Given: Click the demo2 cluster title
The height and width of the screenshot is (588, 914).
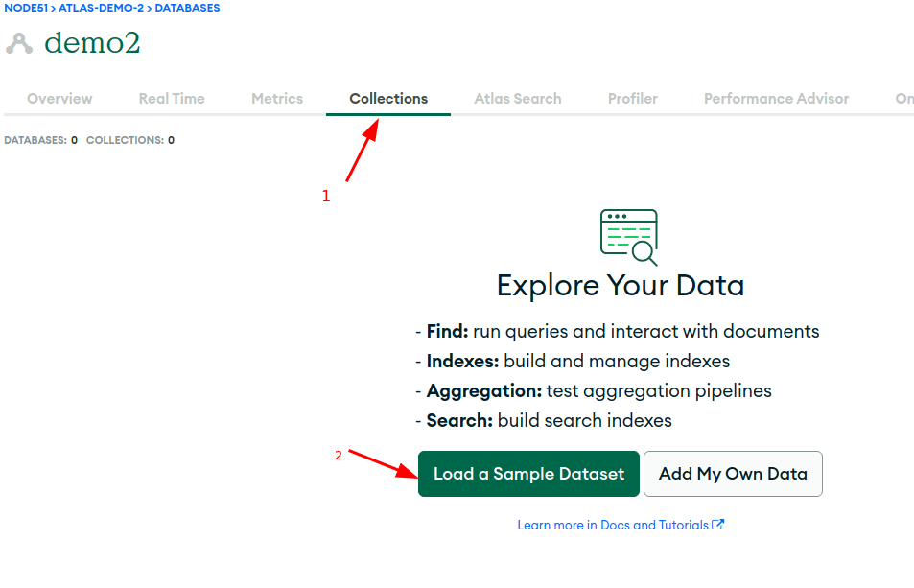Looking at the screenshot, I should pos(92,43).
